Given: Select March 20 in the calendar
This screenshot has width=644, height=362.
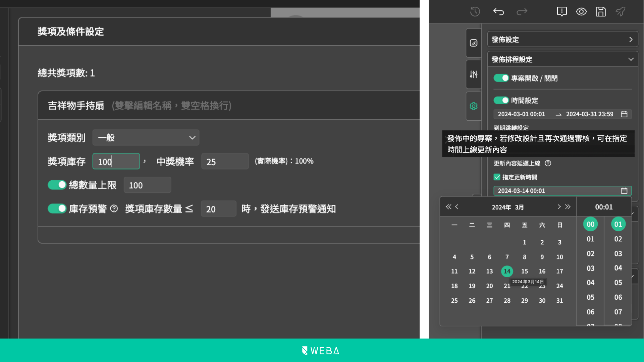Looking at the screenshot, I should [x=489, y=286].
